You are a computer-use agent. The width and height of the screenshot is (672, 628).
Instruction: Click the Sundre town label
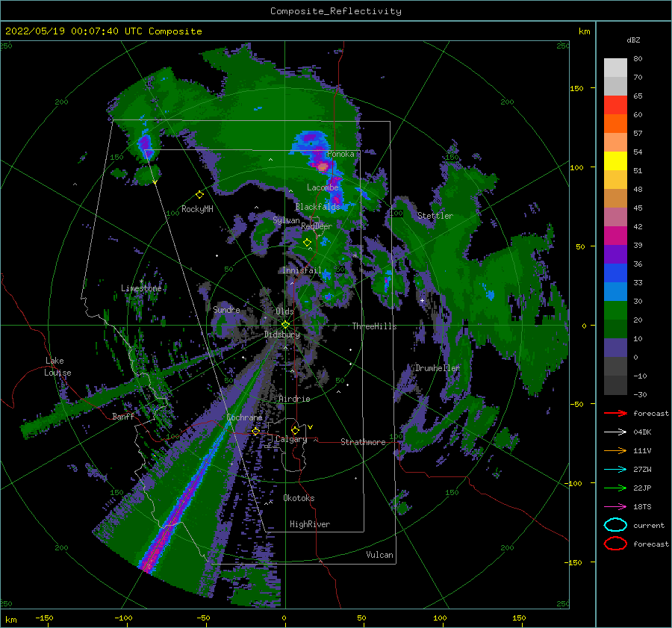coord(226,309)
